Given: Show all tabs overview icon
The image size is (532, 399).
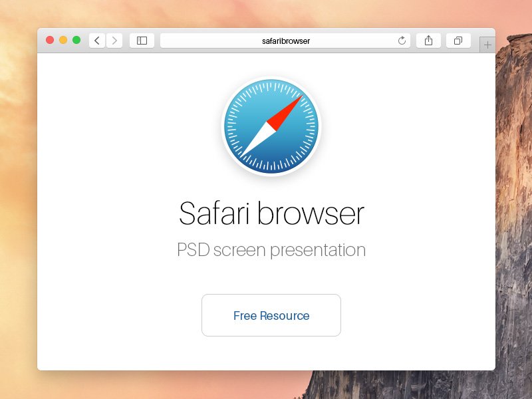Looking at the screenshot, I should (458, 41).
